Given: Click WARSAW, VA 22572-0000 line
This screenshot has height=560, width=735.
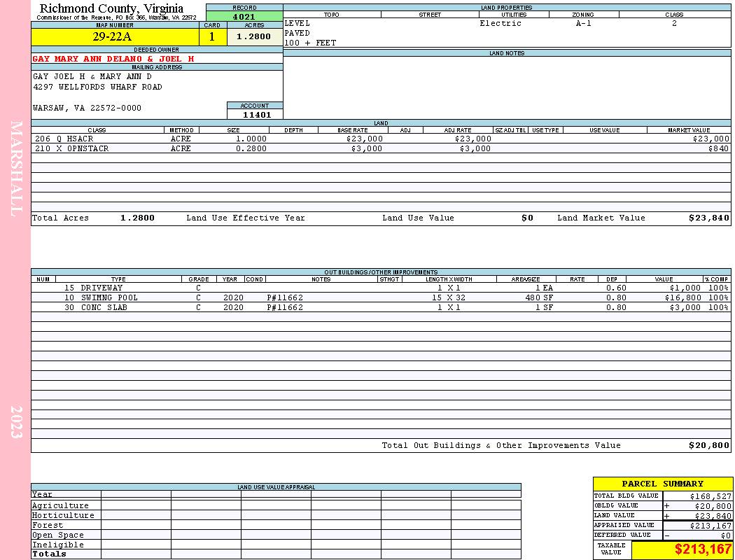Looking at the screenshot, I should [x=87, y=108].
